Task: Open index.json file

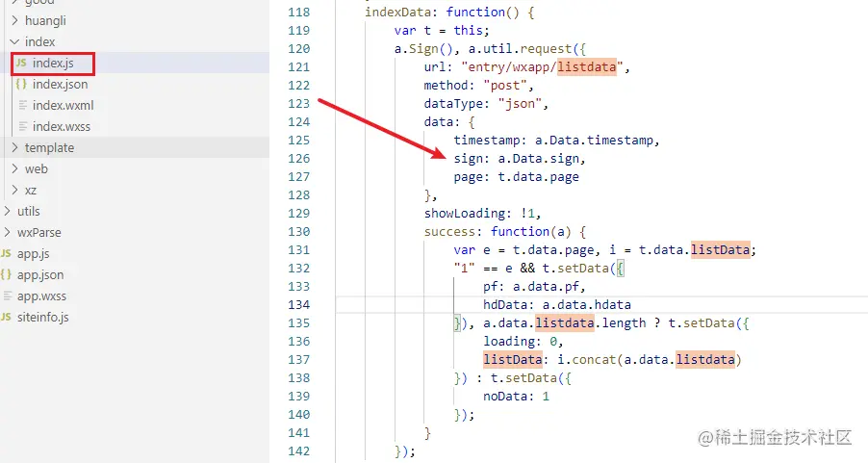Action: tap(60, 84)
